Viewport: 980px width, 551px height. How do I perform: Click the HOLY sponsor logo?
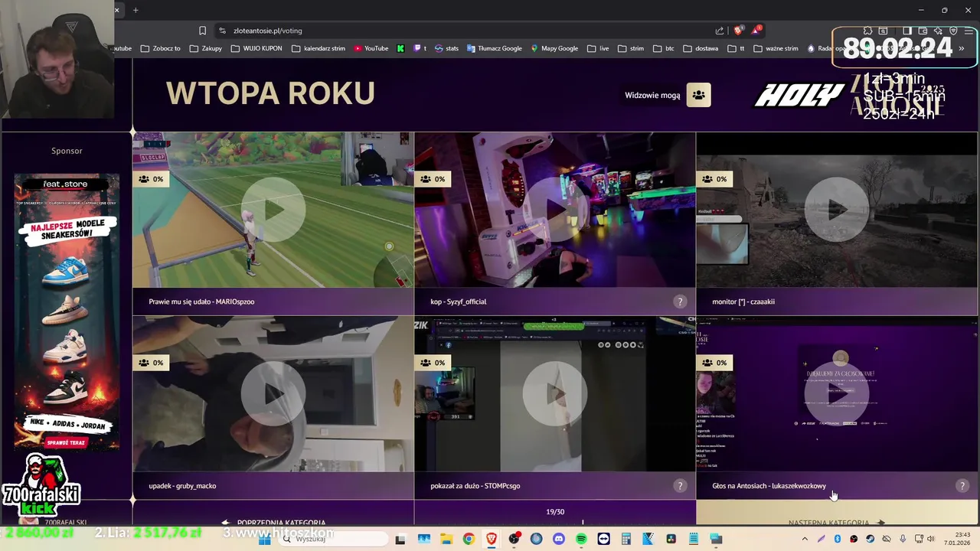(799, 96)
